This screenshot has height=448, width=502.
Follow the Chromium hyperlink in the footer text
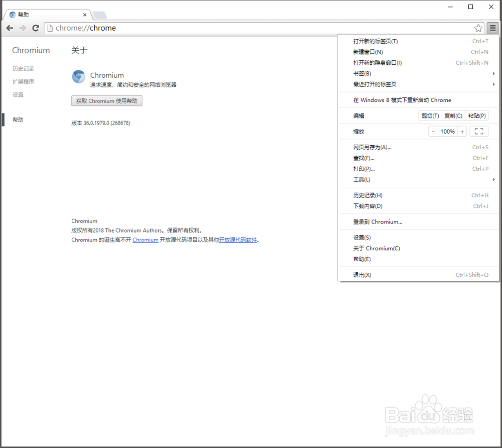point(146,240)
